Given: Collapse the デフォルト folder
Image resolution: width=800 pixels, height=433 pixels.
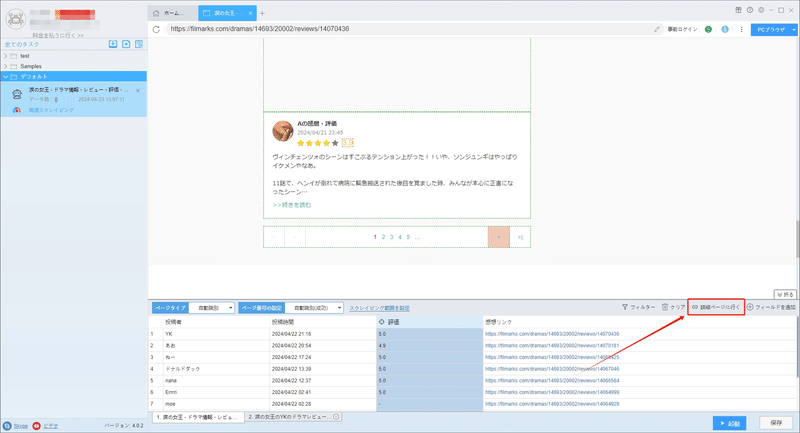Looking at the screenshot, I should tap(6, 77).
